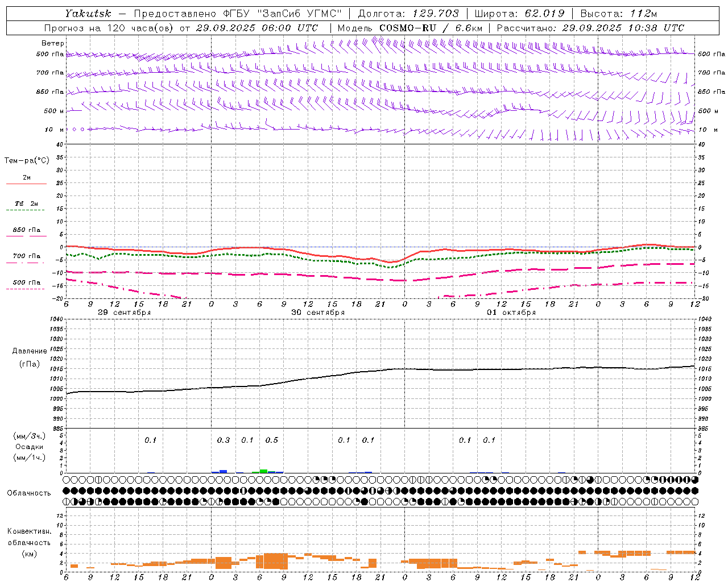Screen dimensions: 728x582
Task: Select the Предоставлено ФГБУ "ЗапСиб УГМС" text
Action: pos(238,14)
